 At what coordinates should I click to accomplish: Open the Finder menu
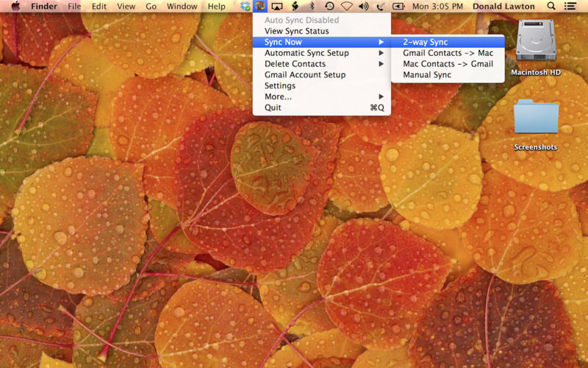(x=43, y=7)
